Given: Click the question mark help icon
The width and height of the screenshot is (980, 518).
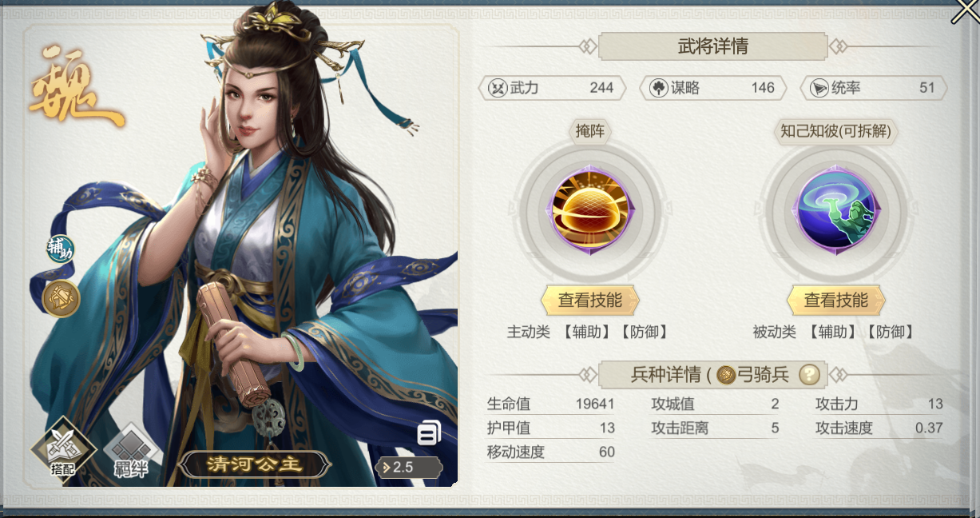Looking at the screenshot, I should (x=809, y=373).
